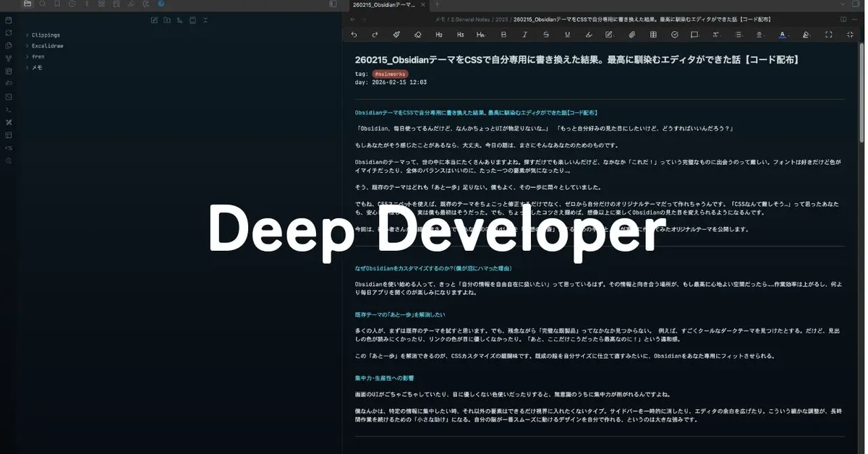The height and width of the screenshot is (454, 868).
Task: Choose the font color A swatch
Action: (x=783, y=34)
